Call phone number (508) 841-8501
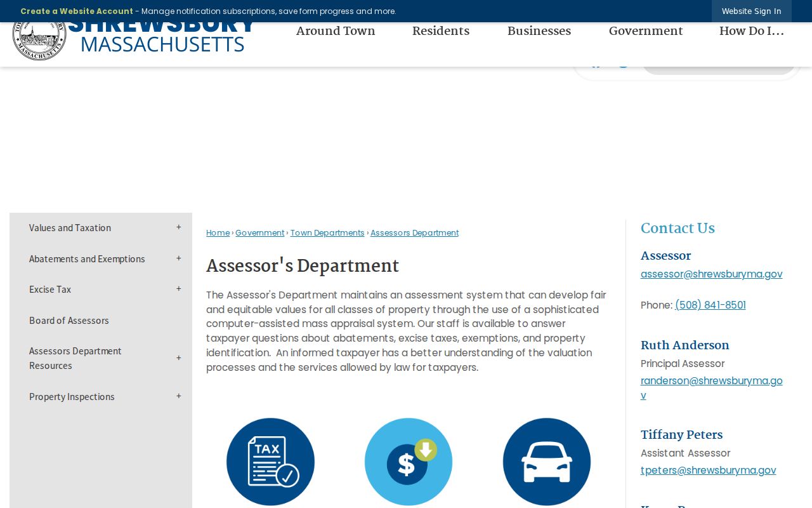This screenshot has height=508, width=812. tap(710, 305)
